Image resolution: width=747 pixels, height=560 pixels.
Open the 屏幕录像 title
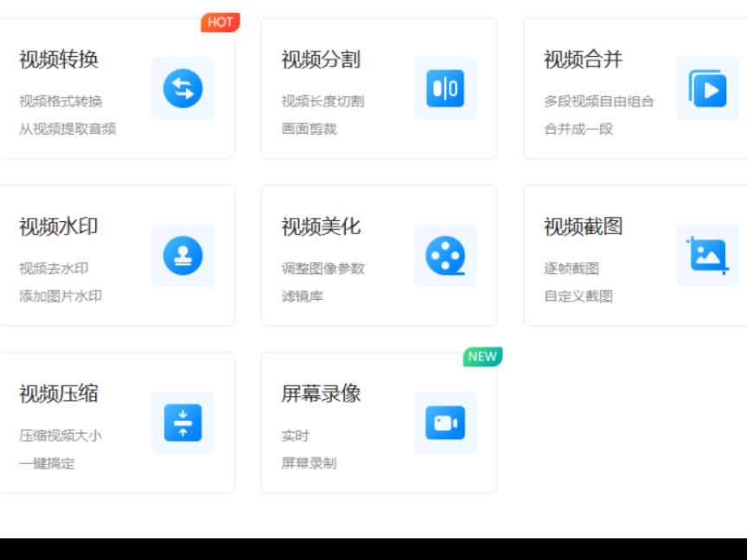tap(321, 394)
